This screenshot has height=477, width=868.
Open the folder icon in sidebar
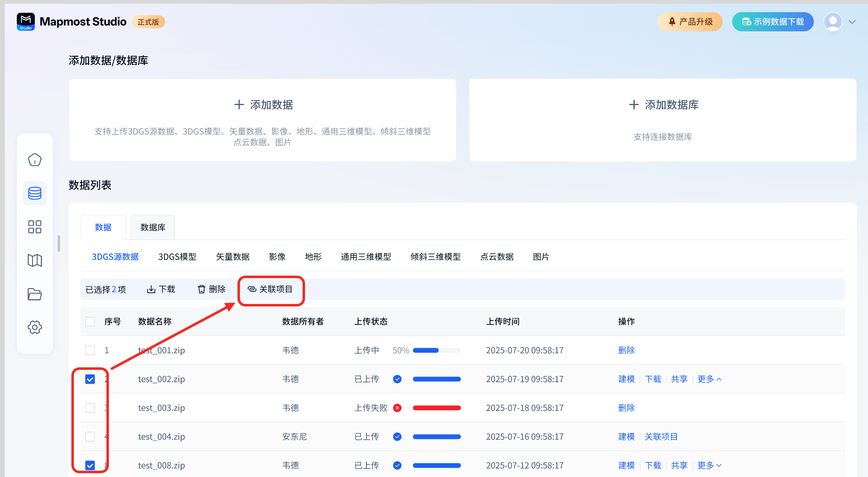(35, 294)
